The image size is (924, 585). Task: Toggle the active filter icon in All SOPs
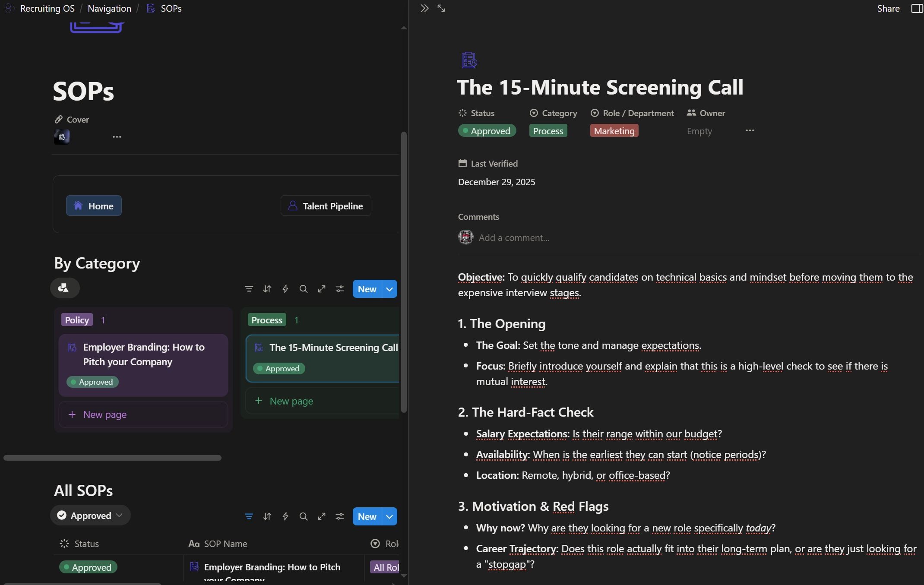[x=249, y=516]
